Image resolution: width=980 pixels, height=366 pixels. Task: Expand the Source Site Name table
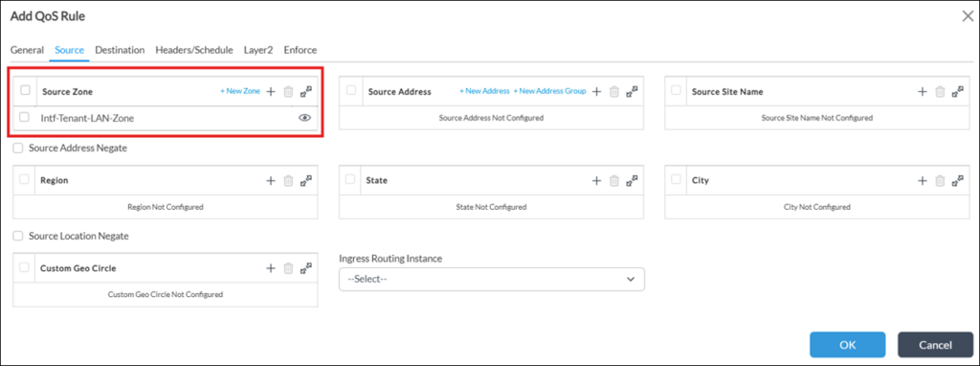(957, 91)
